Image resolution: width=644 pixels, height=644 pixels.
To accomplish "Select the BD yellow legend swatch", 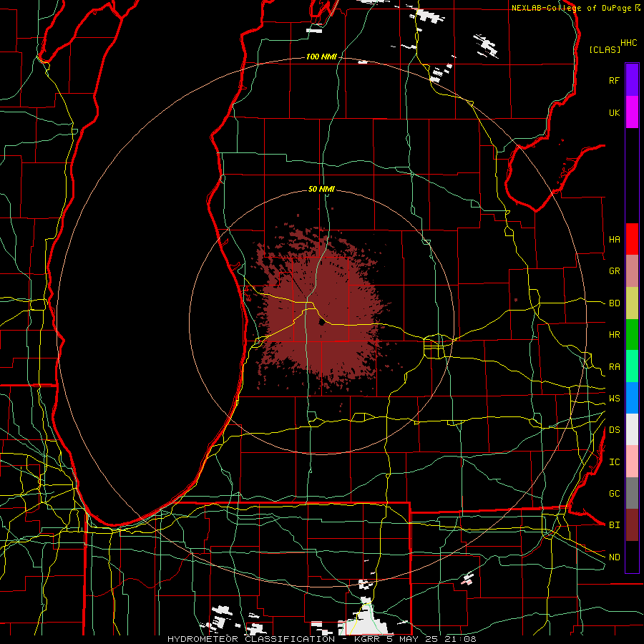I will 632,303.
